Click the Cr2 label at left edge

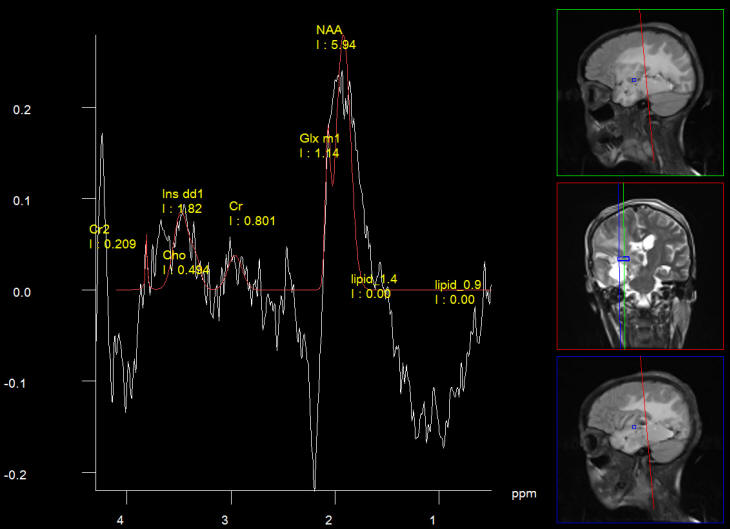(x=99, y=229)
